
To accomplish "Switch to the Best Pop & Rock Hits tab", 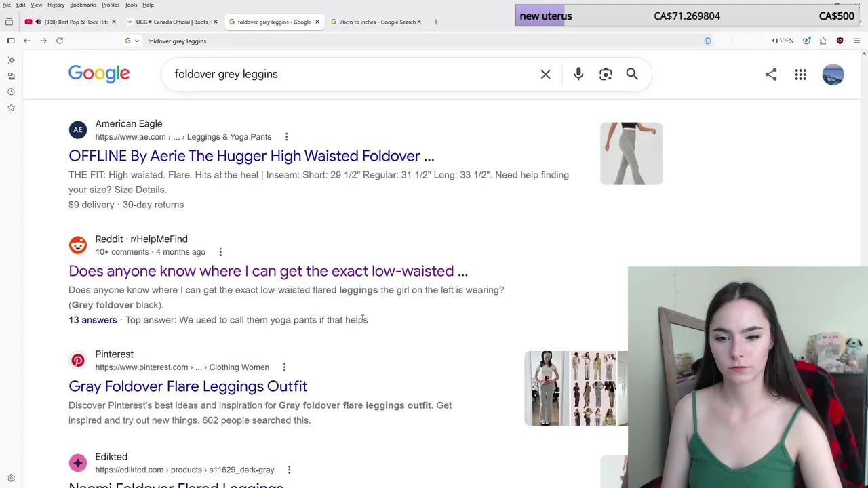I will pyautogui.click(x=70, y=22).
